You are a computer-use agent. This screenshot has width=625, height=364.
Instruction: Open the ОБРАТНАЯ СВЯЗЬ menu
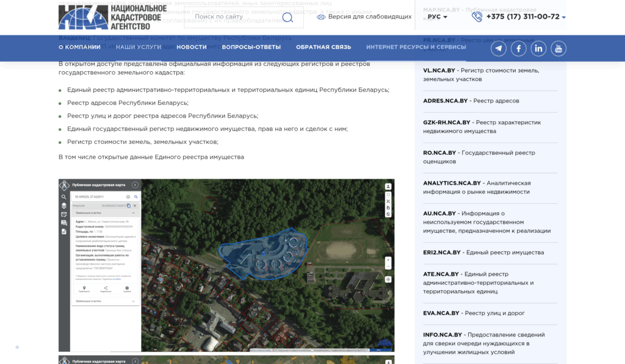323,47
